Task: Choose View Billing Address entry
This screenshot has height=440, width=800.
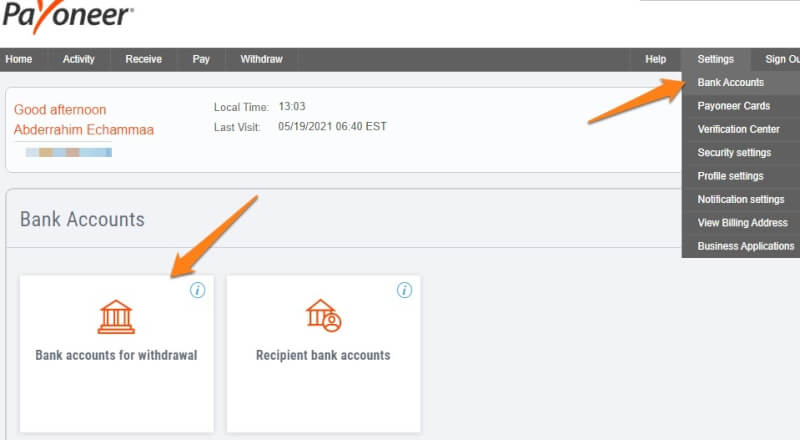Action: tap(741, 223)
